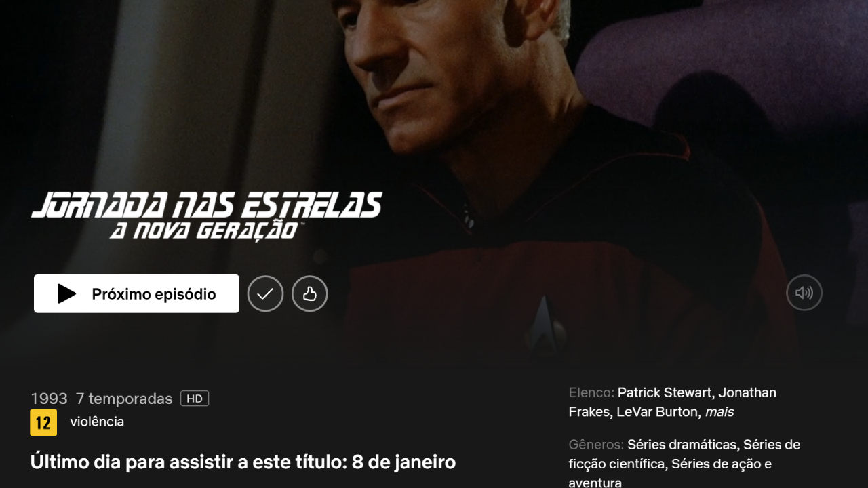Image resolution: width=868 pixels, height=488 pixels.
Task: Select Séries de ação e aventura genre
Action: (x=670, y=473)
